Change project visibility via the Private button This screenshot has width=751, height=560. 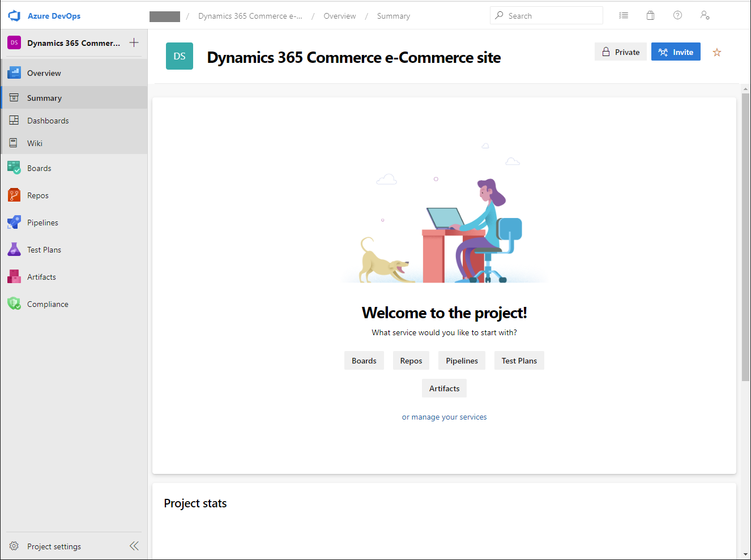coord(621,52)
